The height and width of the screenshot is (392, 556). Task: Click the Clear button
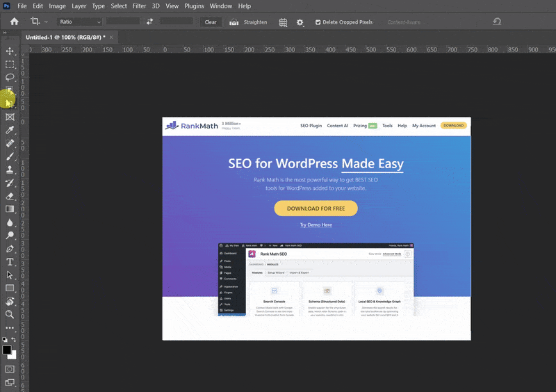tap(211, 22)
